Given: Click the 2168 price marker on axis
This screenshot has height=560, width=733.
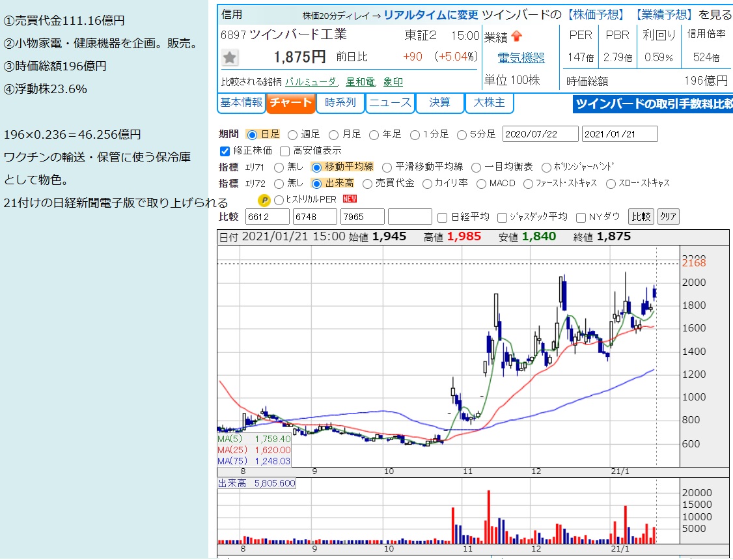Looking at the screenshot, I should coord(694,263).
